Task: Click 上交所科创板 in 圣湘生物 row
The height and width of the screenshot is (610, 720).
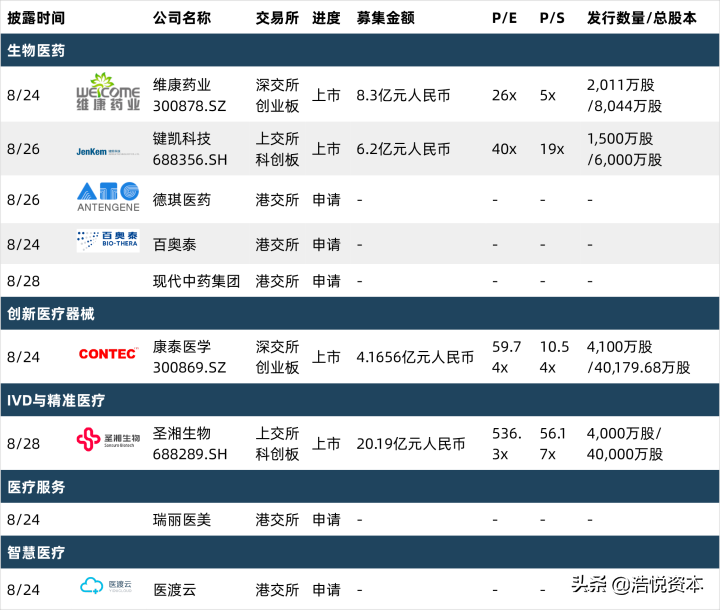Action: [x=277, y=444]
